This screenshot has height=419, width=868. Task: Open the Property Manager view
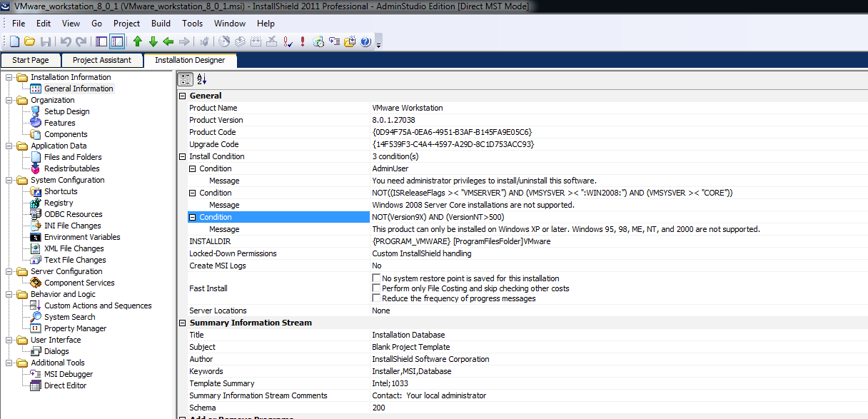click(75, 328)
